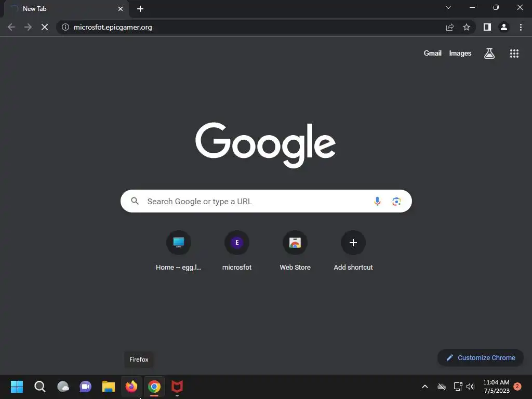Image resolution: width=532 pixels, height=399 pixels.
Task: Open Google apps grid
Action: click(514, 54)
